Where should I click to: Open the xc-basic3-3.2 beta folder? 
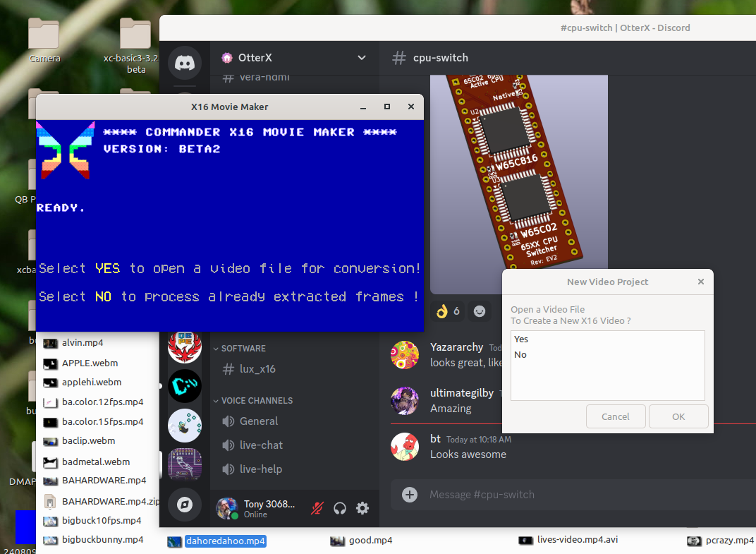pos(135,46)
